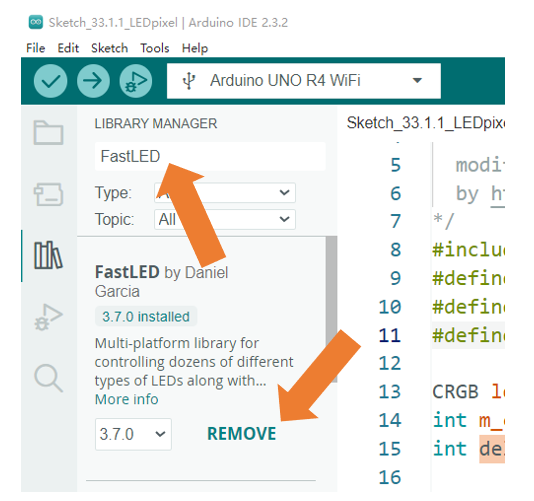Viewport: 534px width, 501px height.
Task: Start debugging with the debug icon in toolbar
Action: pyautogui.click(x=136, y=81)
